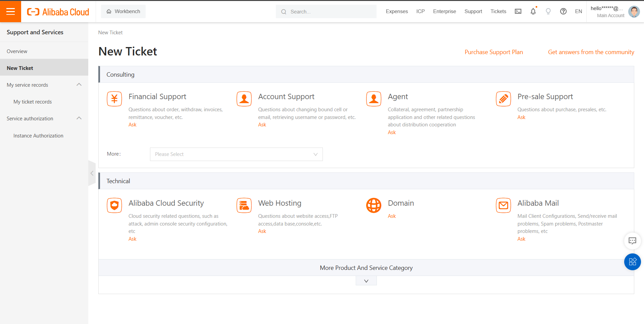644x324 pixels.
Task: Click Ask under Web Hosting
Action: coord(262,231)
